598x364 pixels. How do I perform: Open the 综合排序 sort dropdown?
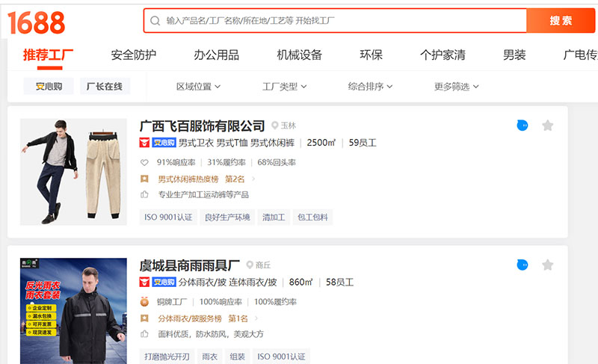(x=370, y=87)
